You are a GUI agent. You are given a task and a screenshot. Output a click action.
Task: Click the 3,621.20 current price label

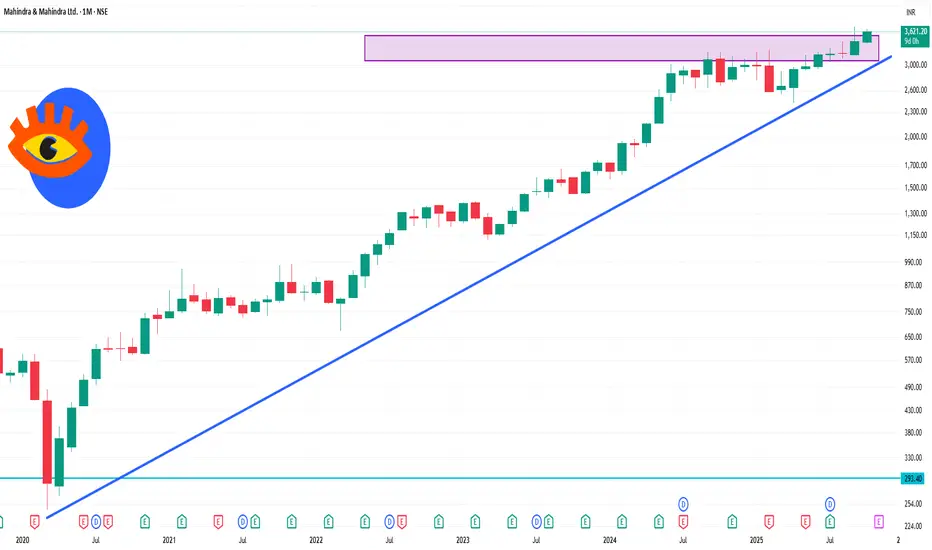[912, 33]
